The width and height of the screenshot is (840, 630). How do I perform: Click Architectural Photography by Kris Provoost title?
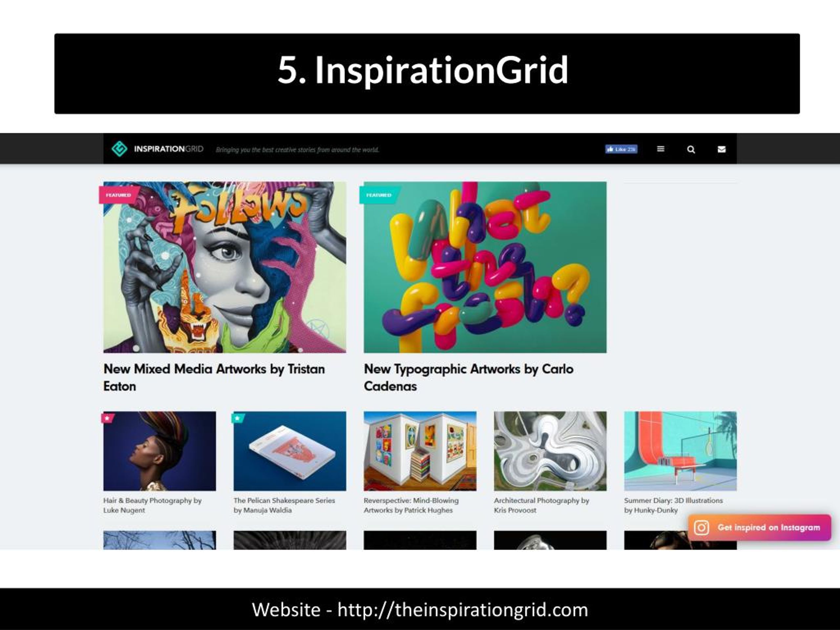[541, 505]
